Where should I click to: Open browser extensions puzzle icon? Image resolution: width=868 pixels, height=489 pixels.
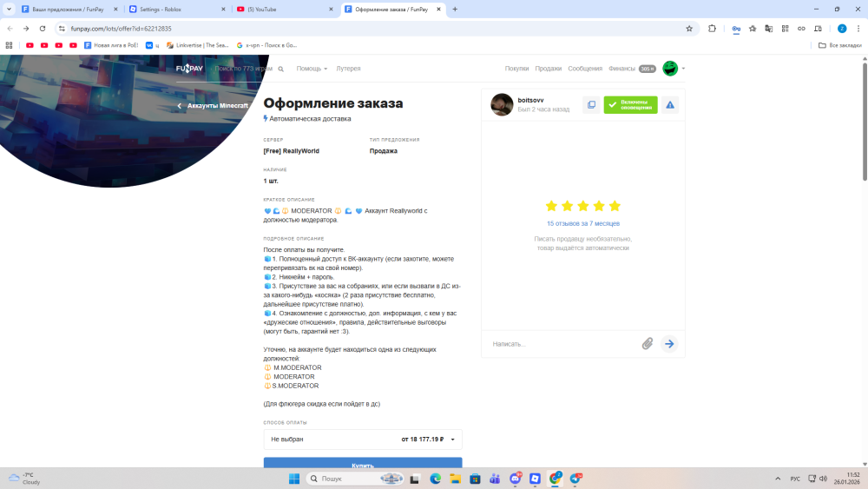click(x=712, y=29)
